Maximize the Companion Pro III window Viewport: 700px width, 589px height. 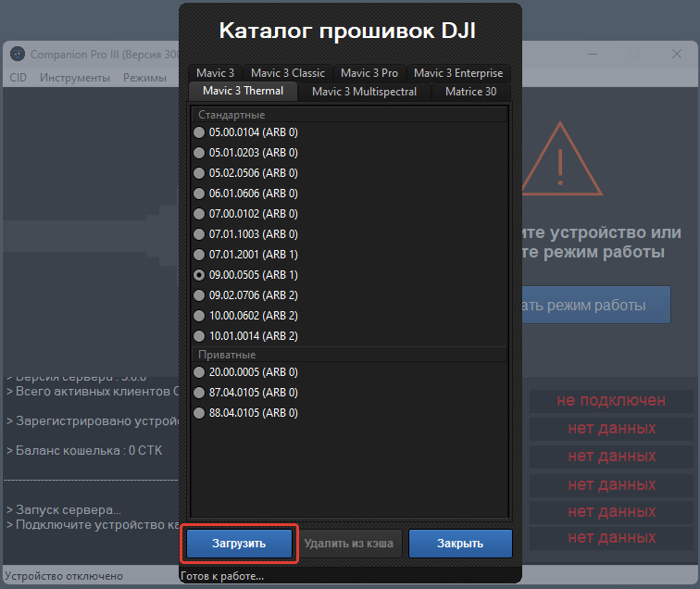[x=634, y=55]
